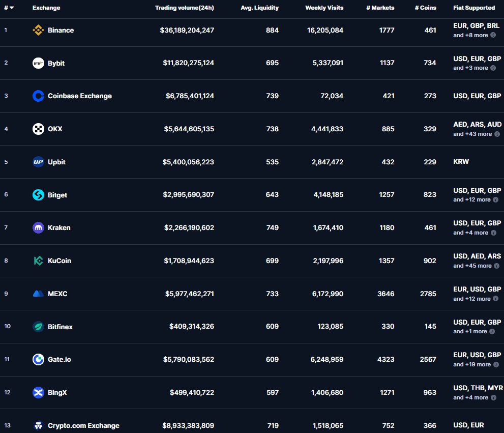Click the Bitget logo icon
This screenshot has width=504, height=433.
click(x=38, y=195)
